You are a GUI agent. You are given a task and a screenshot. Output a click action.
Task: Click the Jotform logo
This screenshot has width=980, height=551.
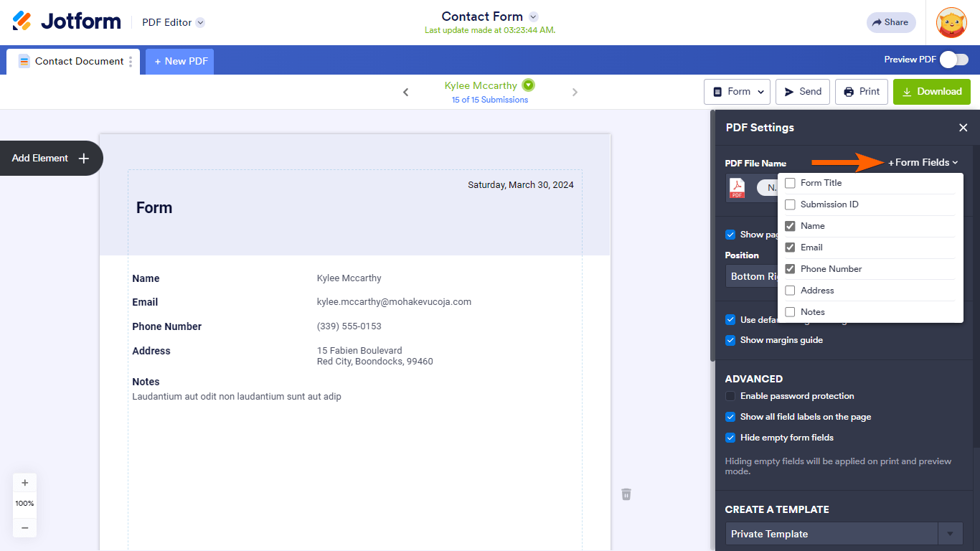click(x=67, y=22)
